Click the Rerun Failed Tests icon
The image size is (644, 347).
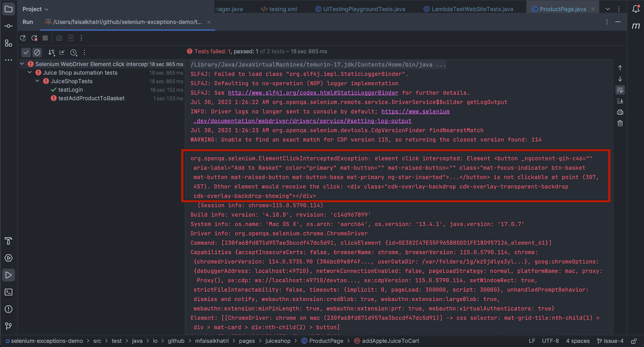[34, 38]
